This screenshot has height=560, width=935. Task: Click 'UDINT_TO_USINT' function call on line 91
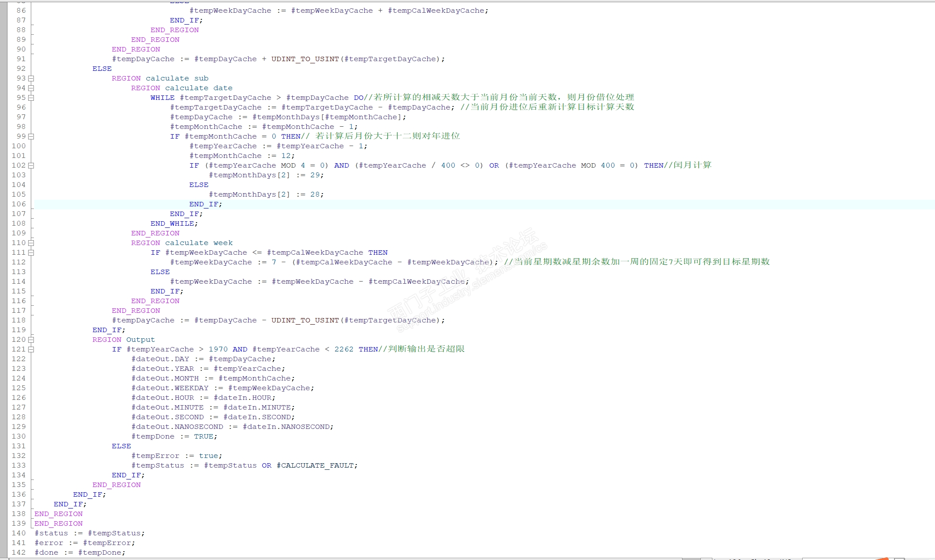(305, 59)
